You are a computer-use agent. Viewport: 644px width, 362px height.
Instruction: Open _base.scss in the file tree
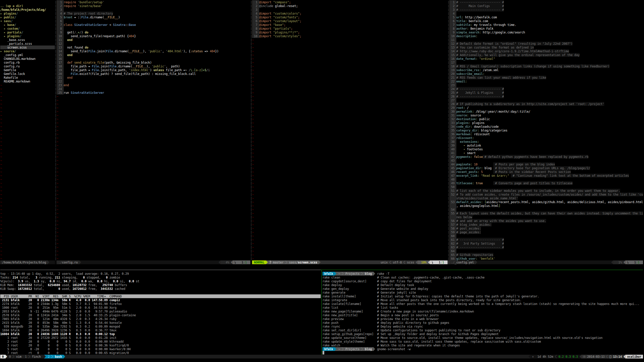[x=16, y=40]
